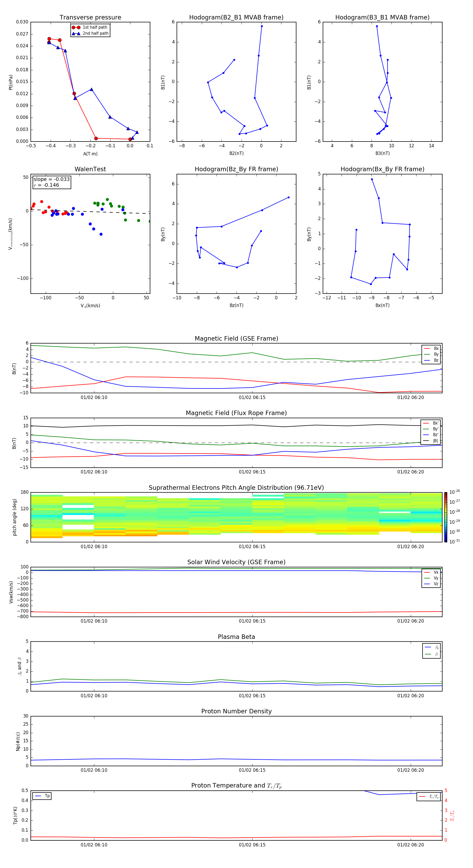The image size is (473, 868).
Task: Click the 'A(T·m)' x-axis label
Action: (90, 154)
